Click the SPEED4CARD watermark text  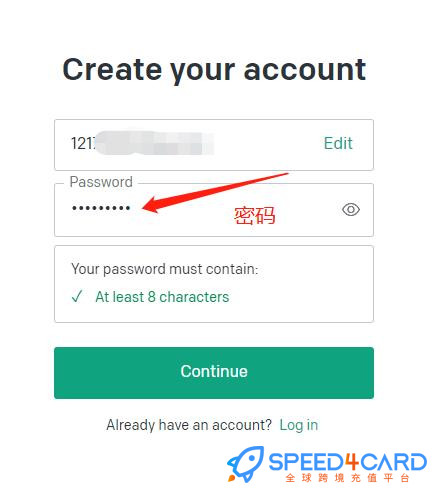click(x=347, y=462)
